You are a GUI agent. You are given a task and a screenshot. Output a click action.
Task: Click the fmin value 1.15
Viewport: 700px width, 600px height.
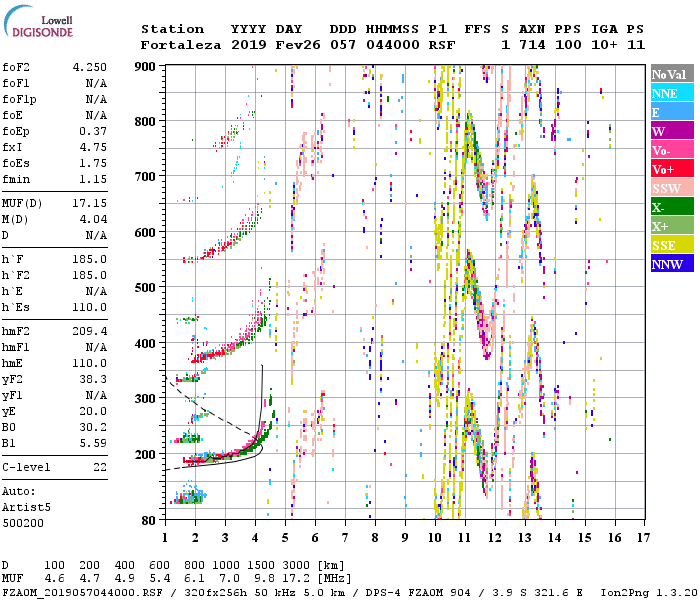pyautogui.click(x=93, y=179)
